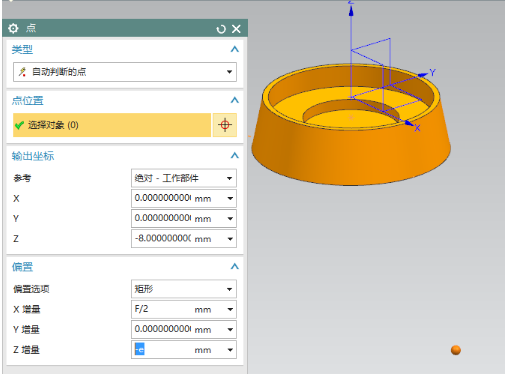Image resolution: width=506 pixels, height=374 pixels.
Task: Collapse the 输出坐标 section
Action: coord(235,155)
